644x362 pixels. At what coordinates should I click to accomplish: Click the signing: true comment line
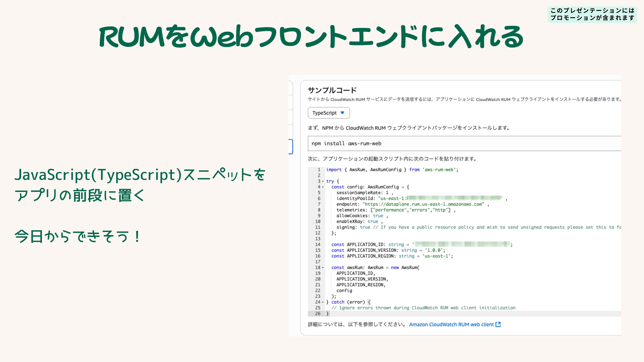point(478,227)
